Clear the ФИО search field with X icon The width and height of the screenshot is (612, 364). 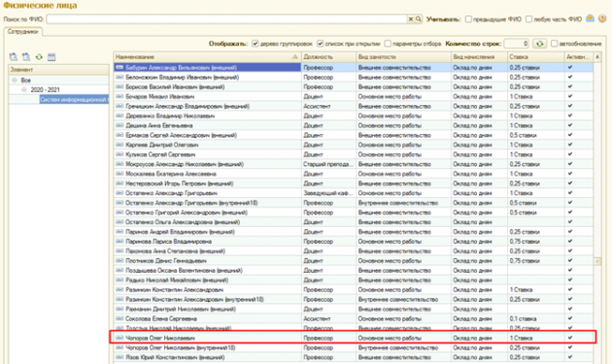(411, 19)
